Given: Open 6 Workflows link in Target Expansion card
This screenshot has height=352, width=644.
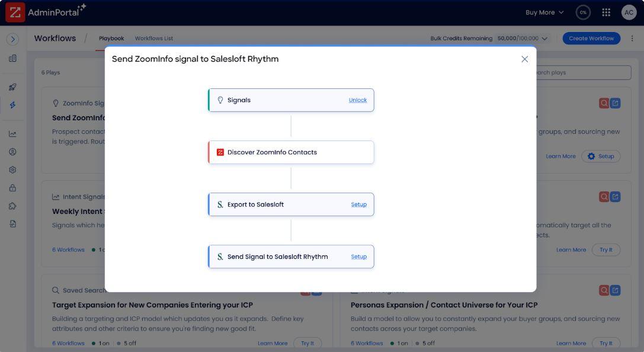Looking at the screenshot, I should pyautogui.click(x=68, y=343).
